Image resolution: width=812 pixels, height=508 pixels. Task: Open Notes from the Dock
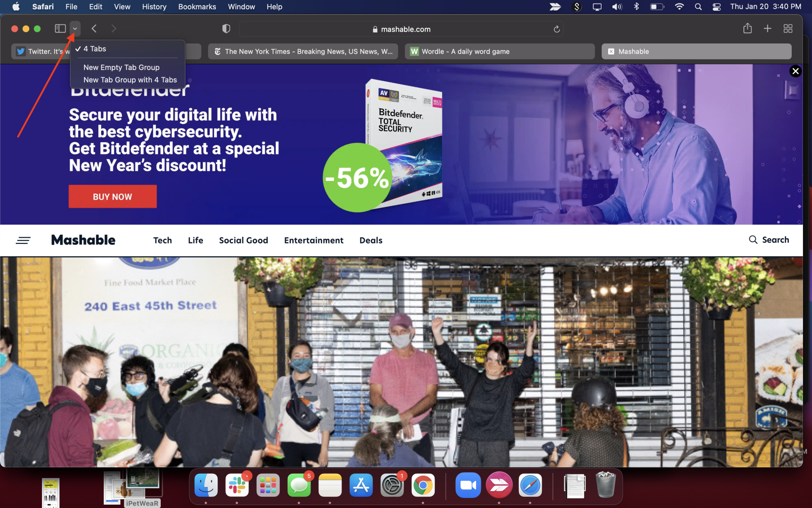pos(330,485)
